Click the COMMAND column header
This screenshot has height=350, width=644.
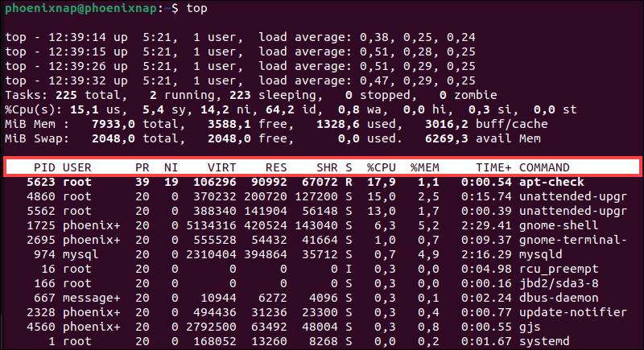tap(544, 167)
